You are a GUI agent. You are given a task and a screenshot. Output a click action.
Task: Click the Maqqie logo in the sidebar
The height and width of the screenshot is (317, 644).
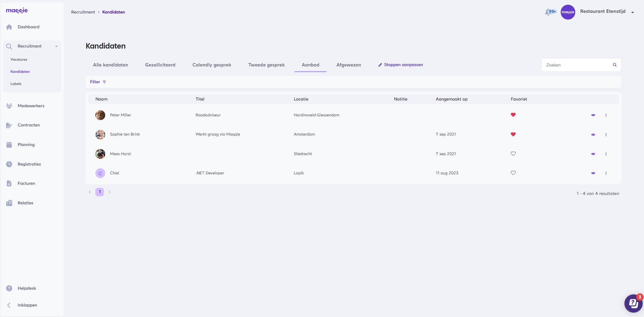(x=17, y=10)
